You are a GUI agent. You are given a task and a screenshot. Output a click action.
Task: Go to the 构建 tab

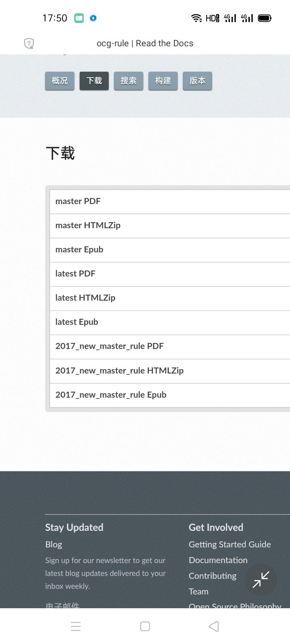click(163, 81)
